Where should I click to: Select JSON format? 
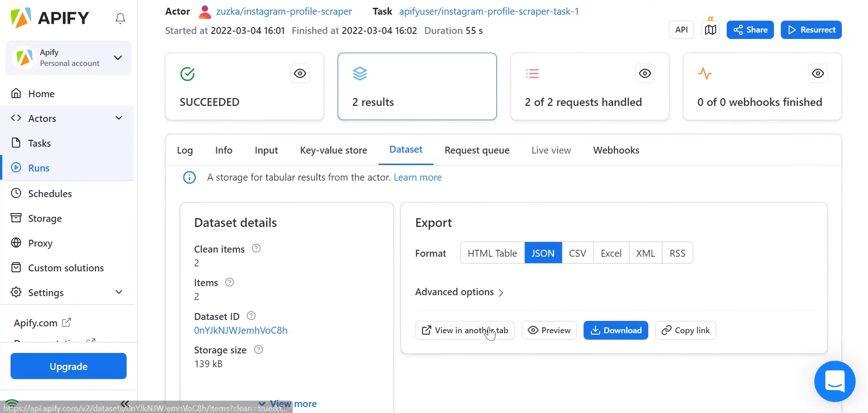(x=543, y=253)
